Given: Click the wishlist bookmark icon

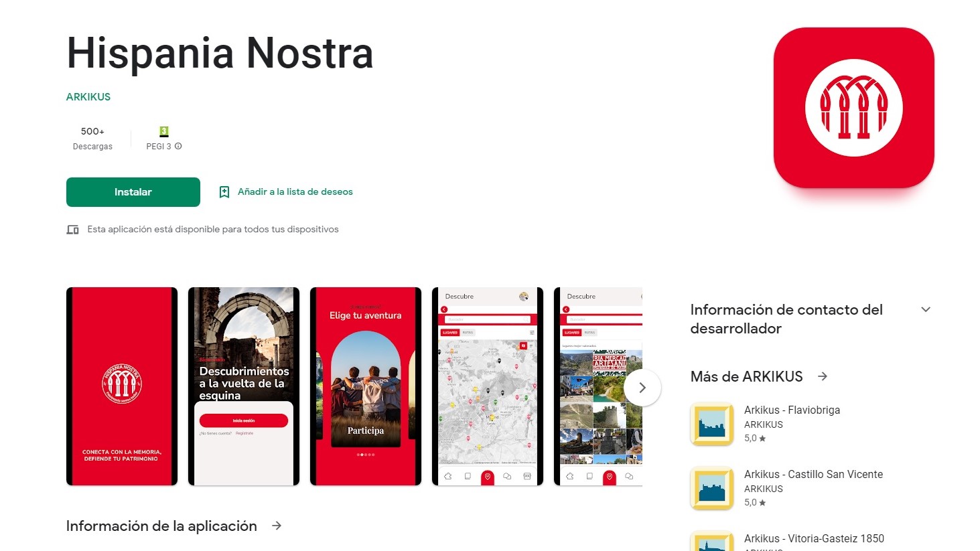Looking at the screenshot, I should click(224, 192).
